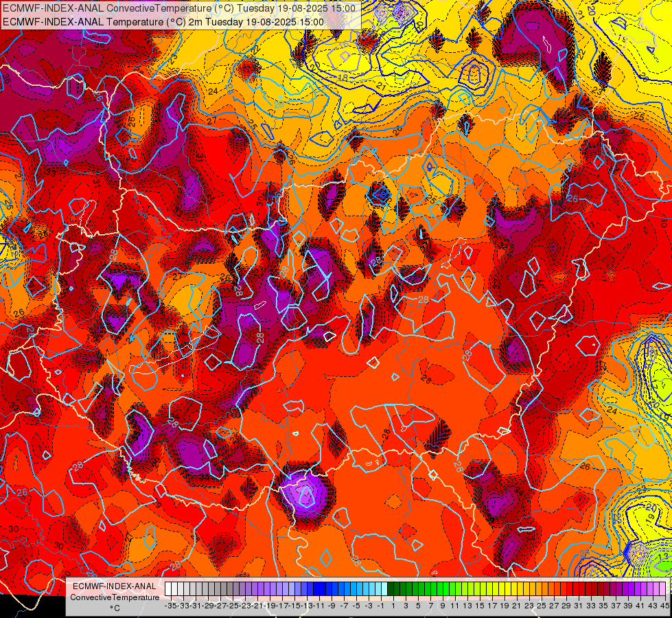Pick the white swatch at the legend's left end
Viewport: 672px width, 618px height.
(168, 589)
